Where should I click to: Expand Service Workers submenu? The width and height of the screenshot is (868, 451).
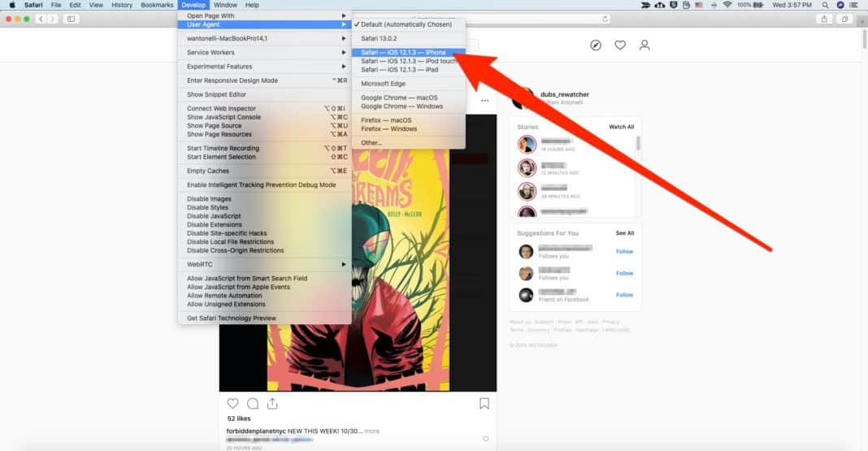pyautogui.click(x=265, y=53)
